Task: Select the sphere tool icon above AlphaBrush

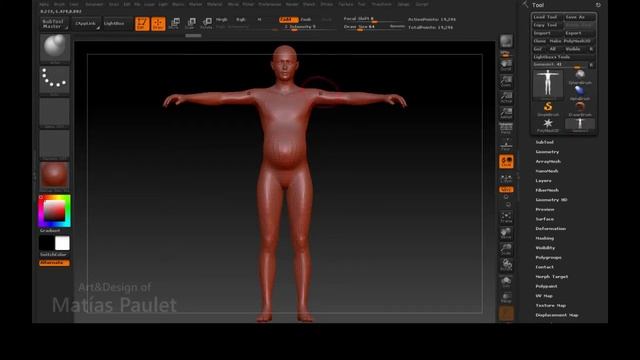Action: click(x=580, y=76)
